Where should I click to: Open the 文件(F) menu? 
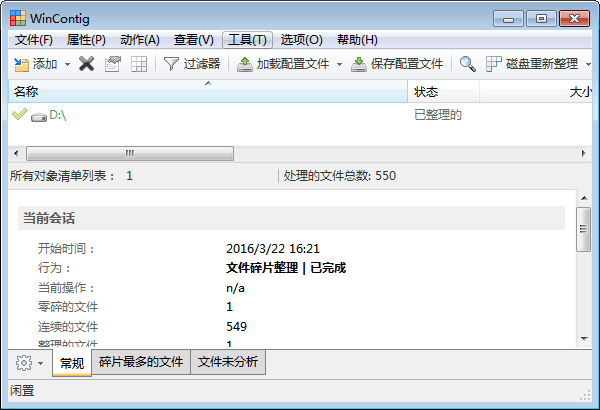pyautogui.click(x=34, y=40)
